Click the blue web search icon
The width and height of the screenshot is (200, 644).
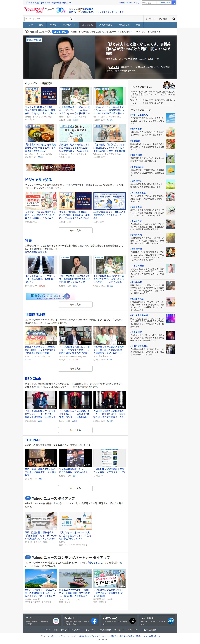[173, 2]
